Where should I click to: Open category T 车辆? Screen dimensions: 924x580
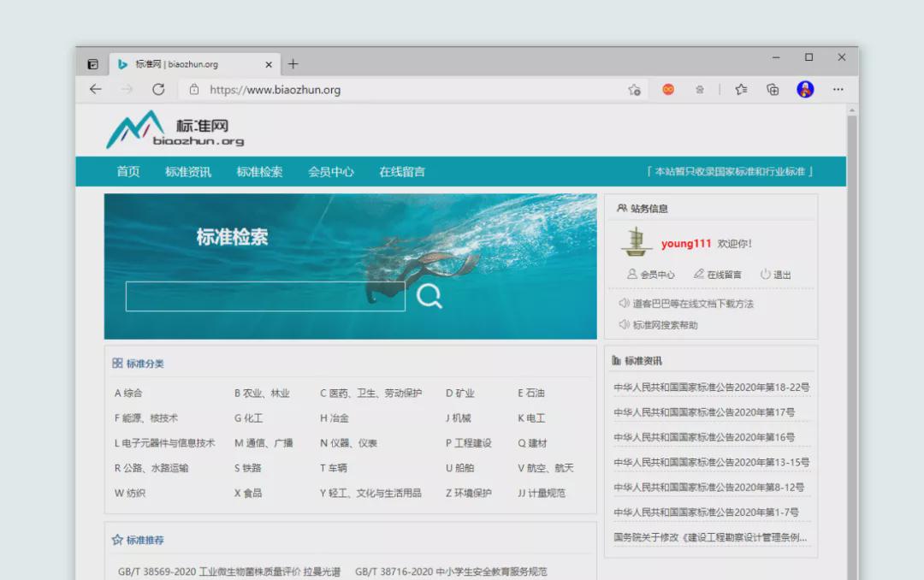[x=333, y=468]
